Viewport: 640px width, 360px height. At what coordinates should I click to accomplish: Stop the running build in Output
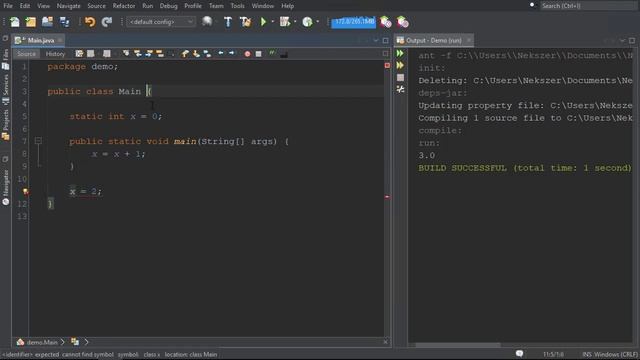(x=400, y=77)
